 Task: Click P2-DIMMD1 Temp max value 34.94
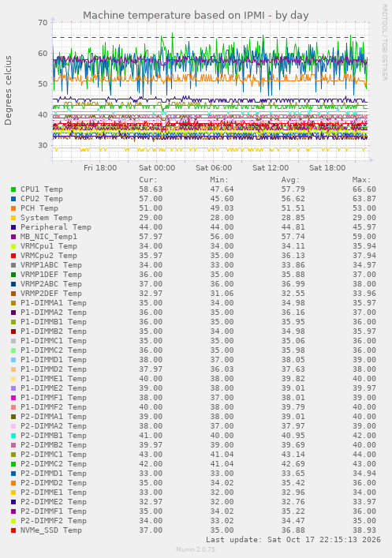[364, 474]
